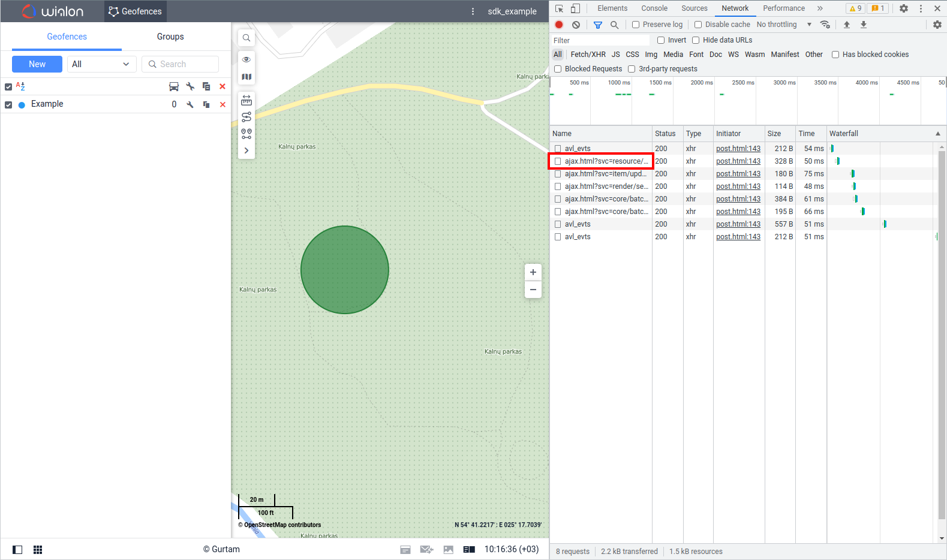947x560 pixels.
Task: Uncheck the Example geofence checkbox
Action: coord(8,105)
